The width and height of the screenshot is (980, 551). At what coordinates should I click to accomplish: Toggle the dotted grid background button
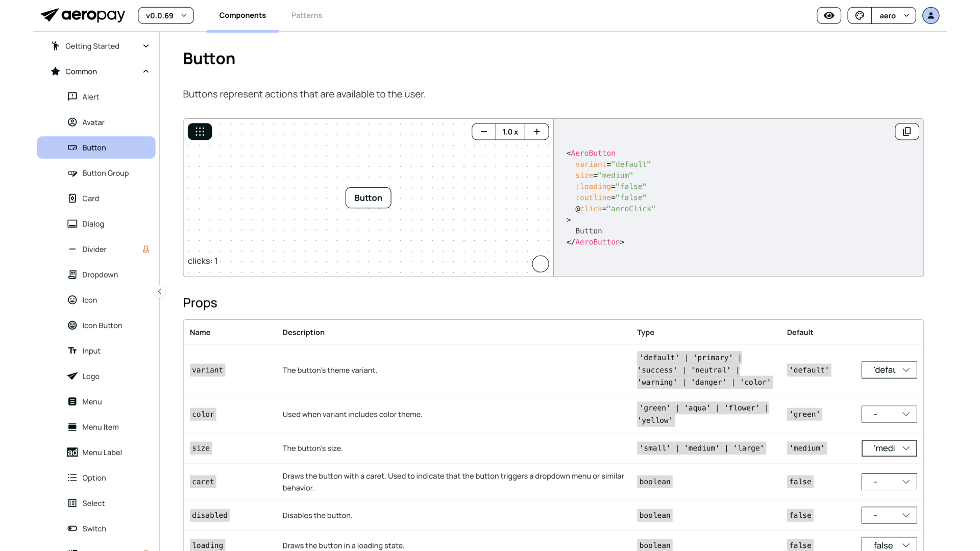(x=200, y=132)
